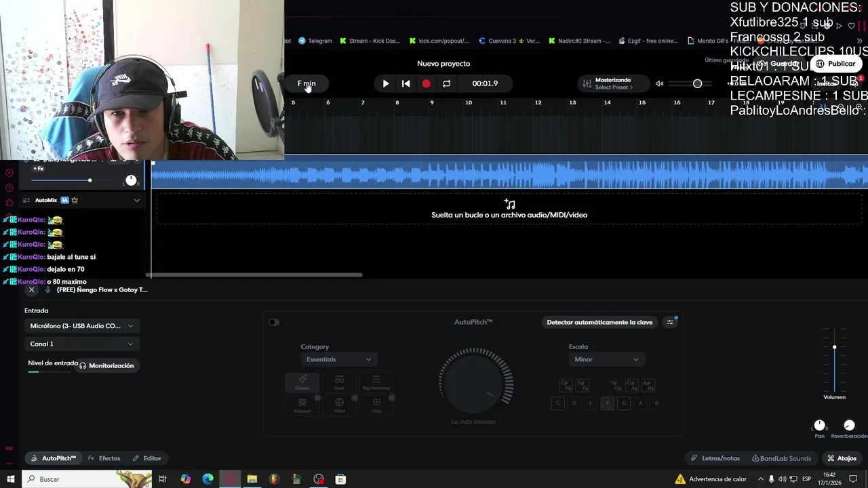
Task: Open the BandLab Sounds panel
Action: 781,458
